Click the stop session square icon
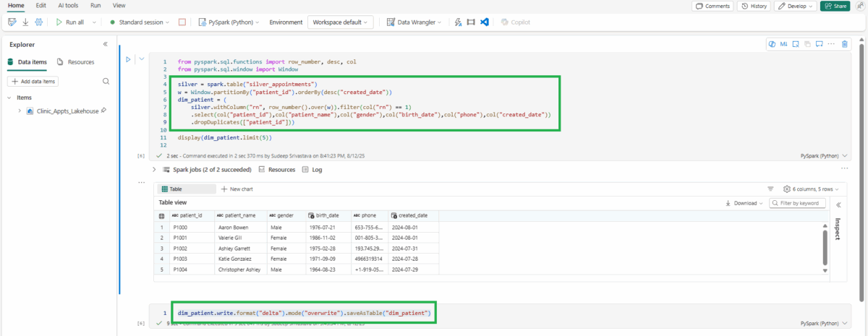This screenshot has height=336, width=868. 182,22
